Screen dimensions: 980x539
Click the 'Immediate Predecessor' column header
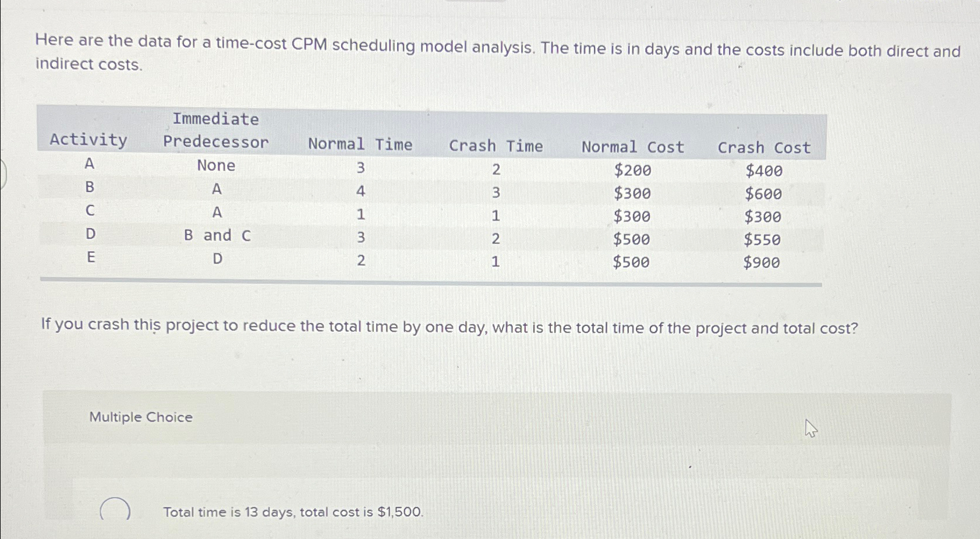(216, 129)
